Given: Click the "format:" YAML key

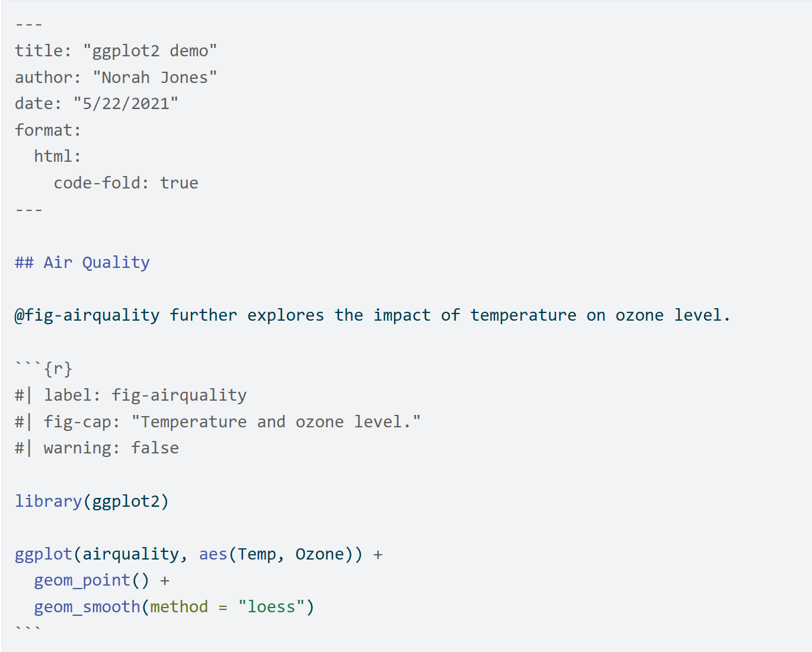Looking at the screenshot, I should 48,130.
